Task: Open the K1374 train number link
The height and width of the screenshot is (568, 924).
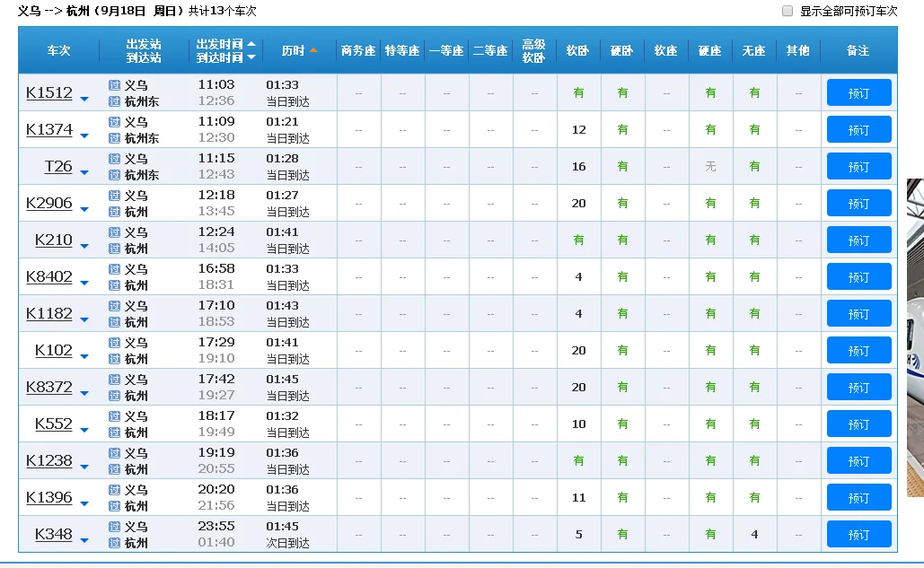Action: click(51, 129)
